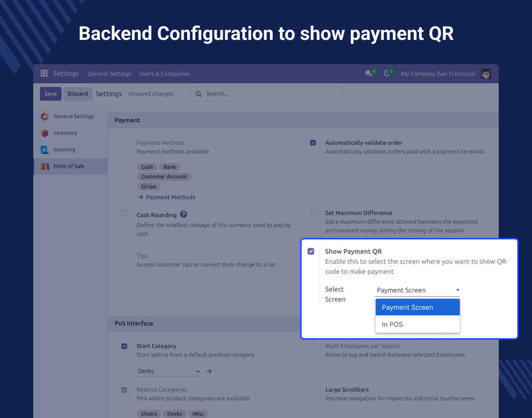
Task: Select Point of Sale in the sidebar
Action: pos(71,166)
